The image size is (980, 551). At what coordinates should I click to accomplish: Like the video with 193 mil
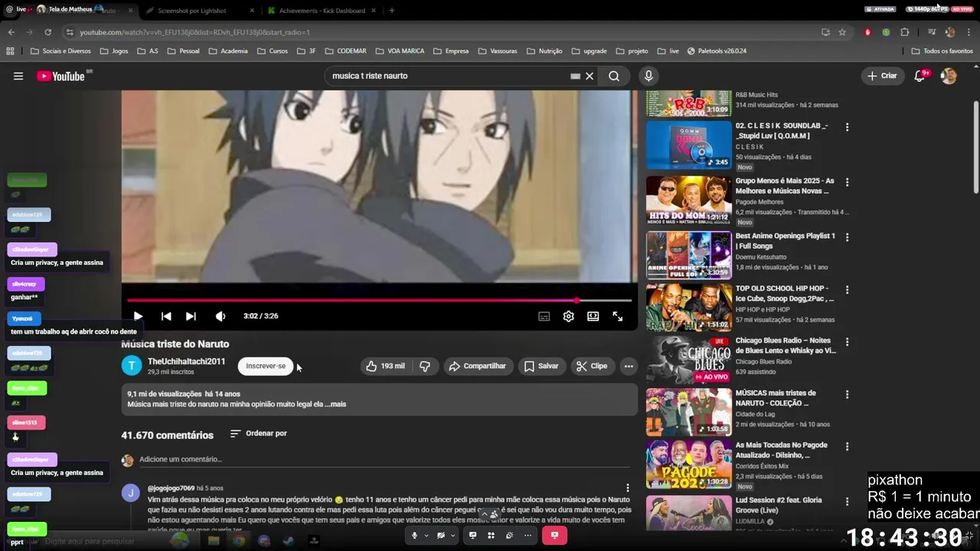[x=386, y=366]
